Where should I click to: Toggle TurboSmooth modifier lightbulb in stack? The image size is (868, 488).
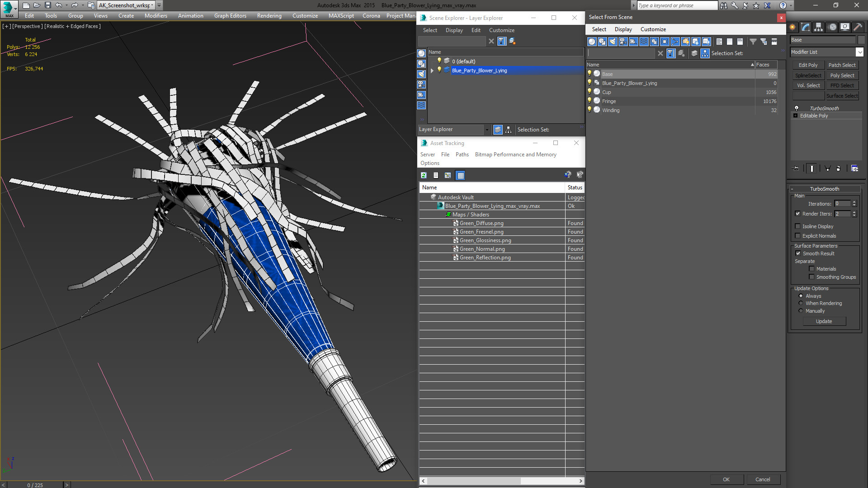point(797,108)
